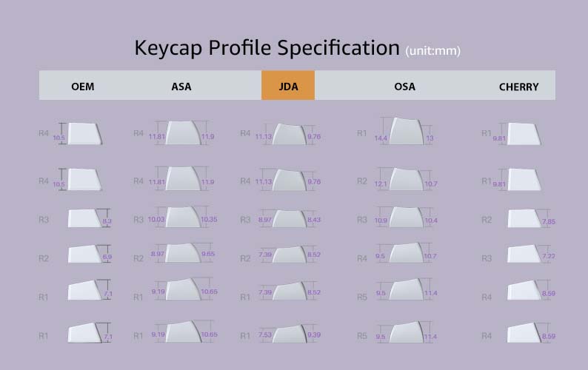Switch to the ASA profile tab
588x370 pixels.
coord(181,87)
